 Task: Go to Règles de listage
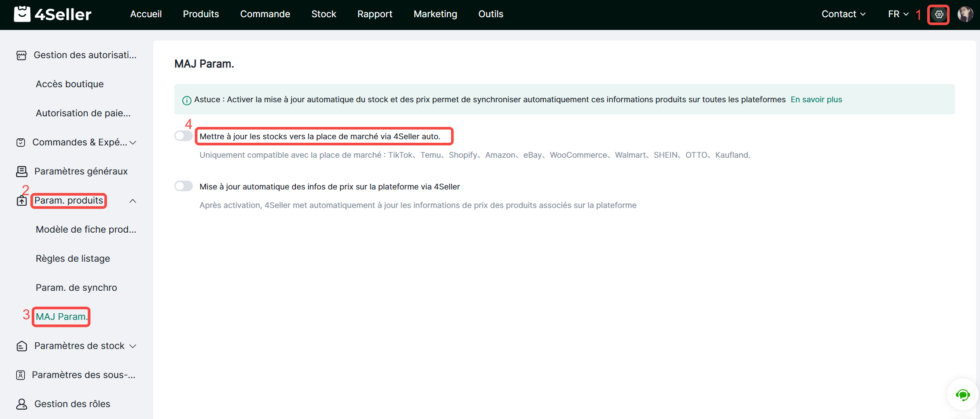click(x=73, y=259)
